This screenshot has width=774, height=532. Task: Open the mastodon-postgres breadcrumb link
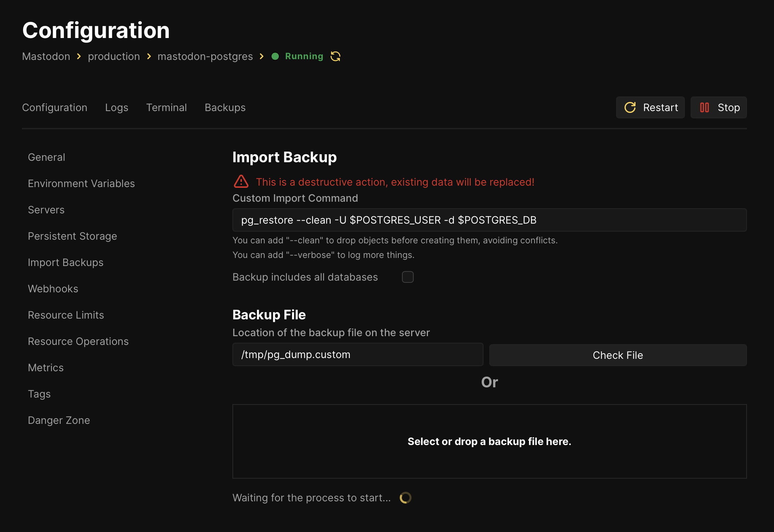coord(205,56)
